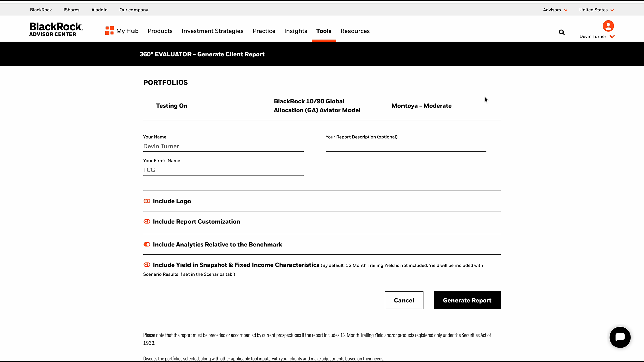Click the 360° EVALUATOR page title
Viewport: 644px width, 362px height.
[x=202, y=54]
